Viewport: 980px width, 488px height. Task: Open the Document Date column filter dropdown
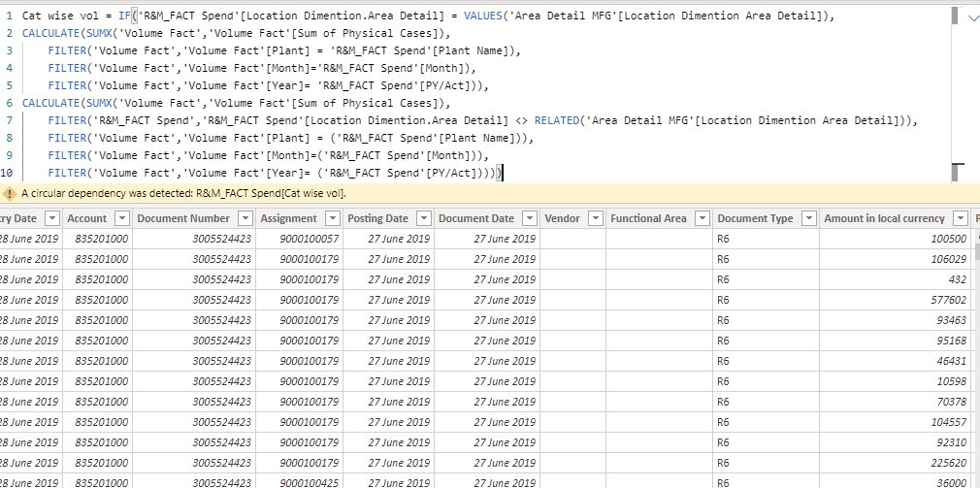[x=530, y=218]
